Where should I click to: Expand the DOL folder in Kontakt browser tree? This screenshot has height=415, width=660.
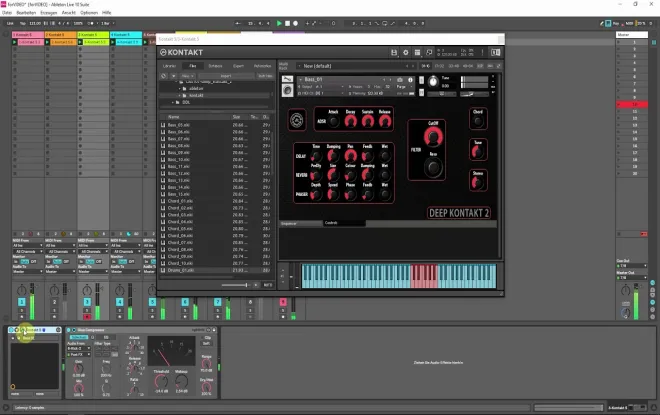pos(173,102)
